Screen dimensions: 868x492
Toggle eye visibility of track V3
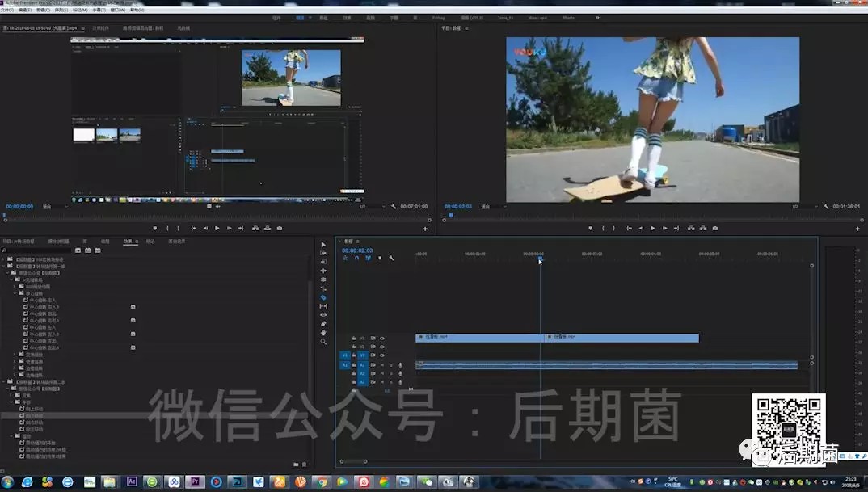point(382,338)
